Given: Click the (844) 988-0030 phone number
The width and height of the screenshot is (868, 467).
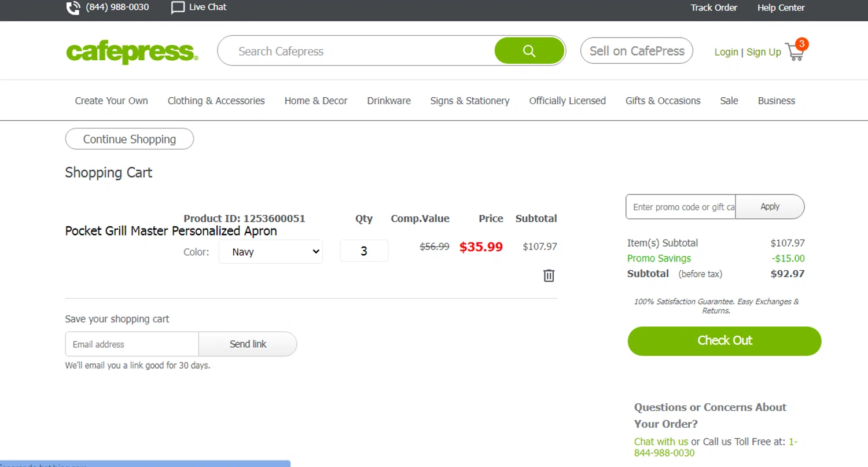Looking at the screenshot, I should [117, 7].
